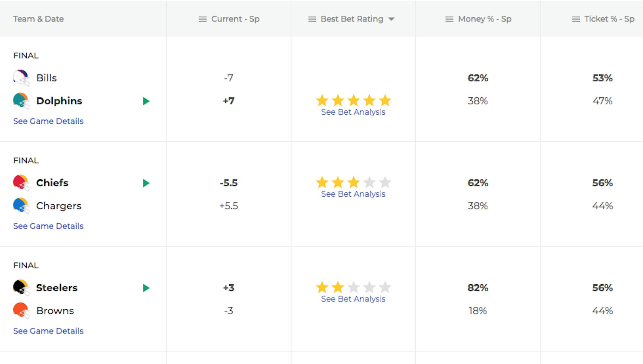Open the Best Bet Rating sort dropdown arrow
Viewport: 643px width, 364px height.
pyautogui.click(x=391, y=19)
